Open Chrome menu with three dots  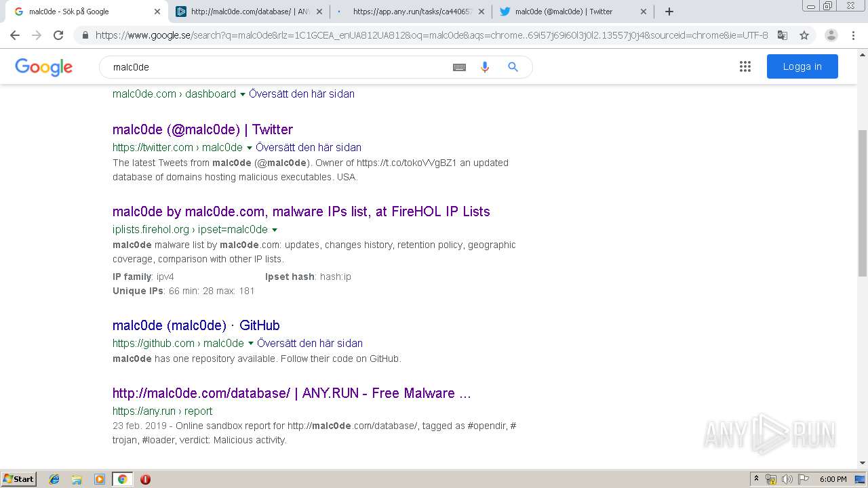[853, 35]
